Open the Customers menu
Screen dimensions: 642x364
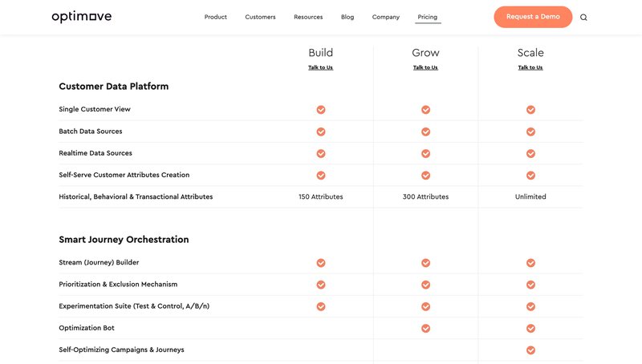(x=260, y=17)
